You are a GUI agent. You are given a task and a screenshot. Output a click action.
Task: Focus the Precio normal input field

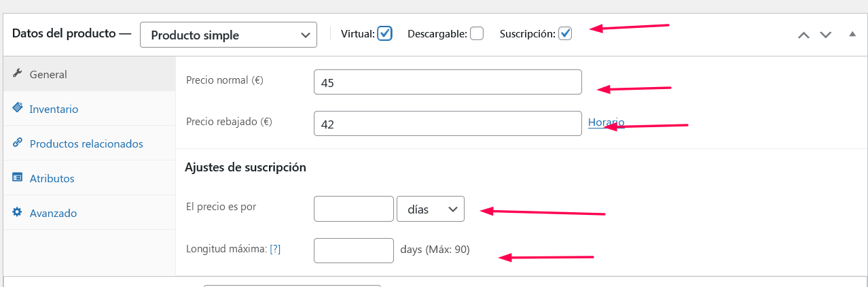pyautogui.click(x=448, y=82)
